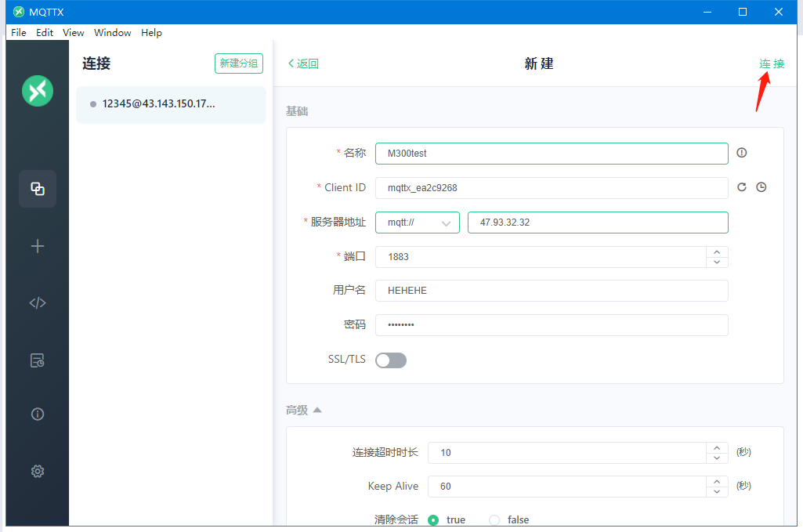Select clean session true radio

(x=433, y=519)
